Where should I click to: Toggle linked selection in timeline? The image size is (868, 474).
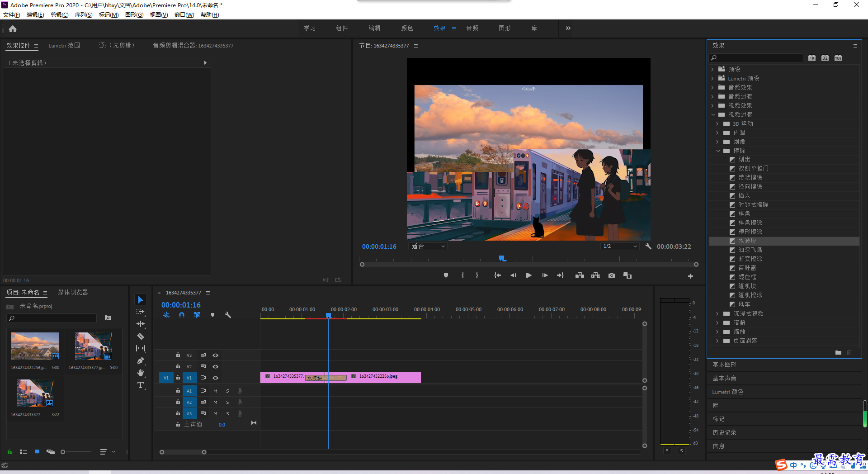pyautogui.click(x=197, y=315)
